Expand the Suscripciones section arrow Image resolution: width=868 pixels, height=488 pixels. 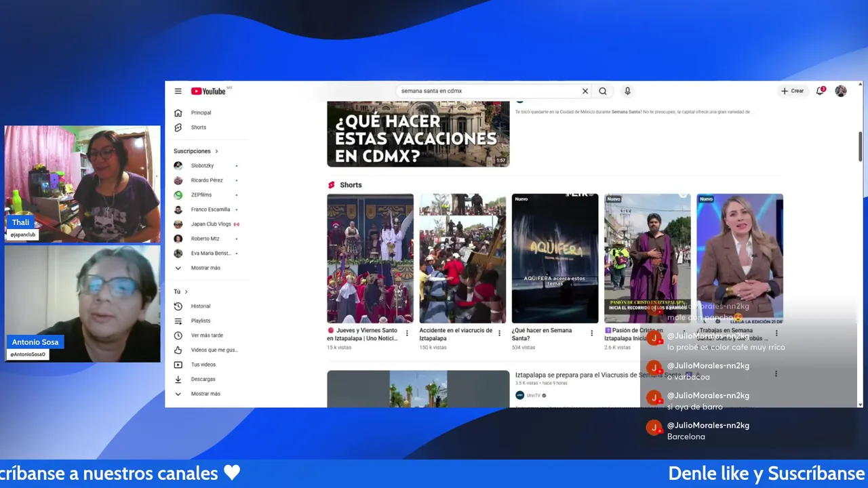coord(216,151)
